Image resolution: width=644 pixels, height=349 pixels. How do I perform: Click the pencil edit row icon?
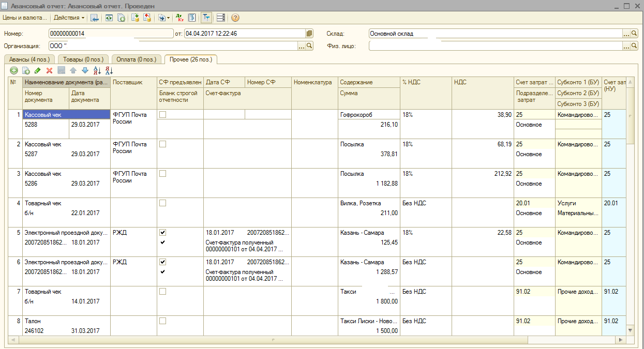pos(38,70)
